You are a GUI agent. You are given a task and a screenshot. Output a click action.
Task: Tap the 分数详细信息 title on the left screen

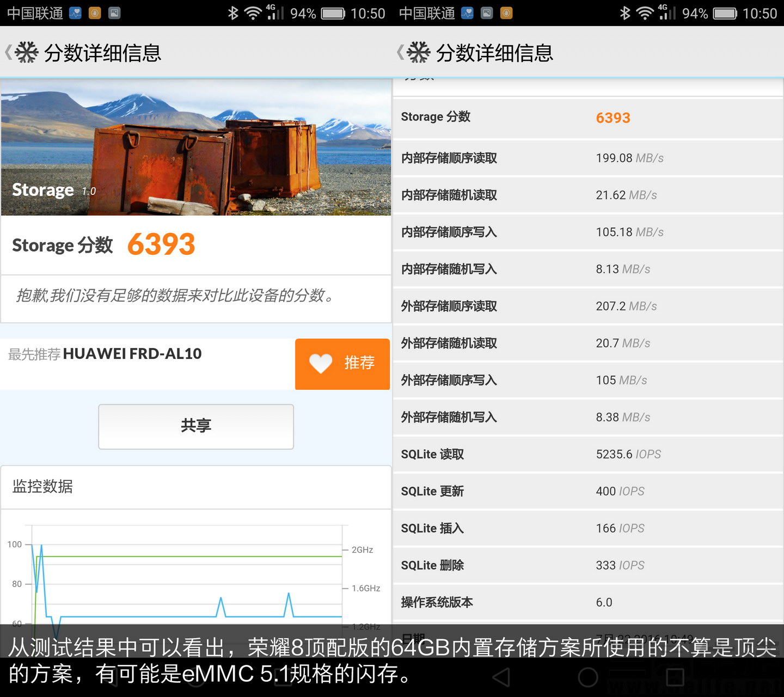(103, 53)
